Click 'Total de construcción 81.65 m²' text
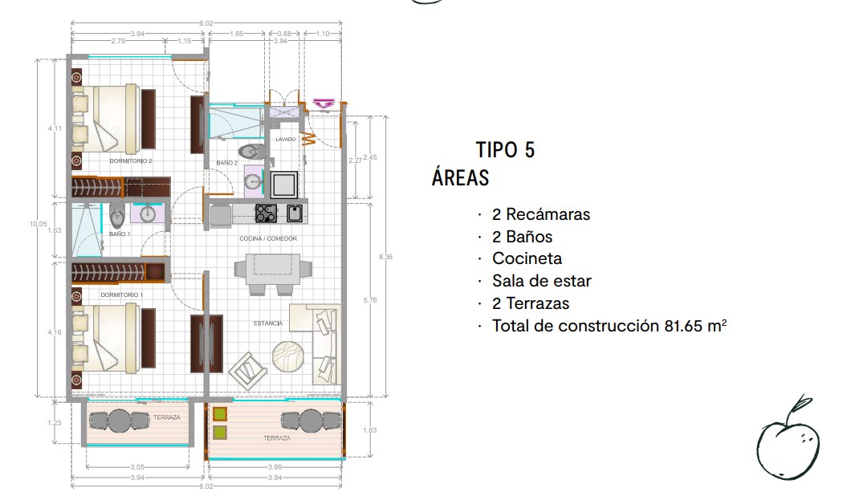 (x=609, y=326)
